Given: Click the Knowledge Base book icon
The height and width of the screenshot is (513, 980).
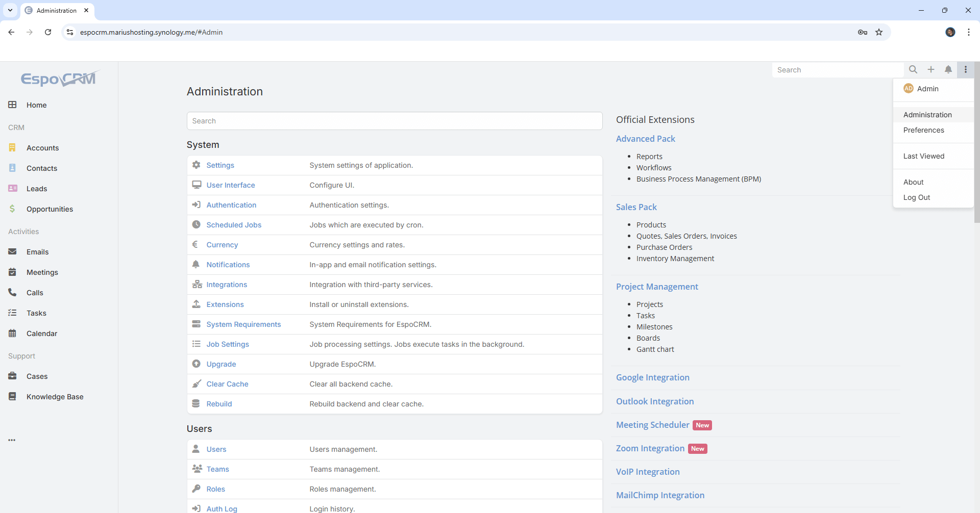Looking at the screenshot, I should tap(12, 396).
